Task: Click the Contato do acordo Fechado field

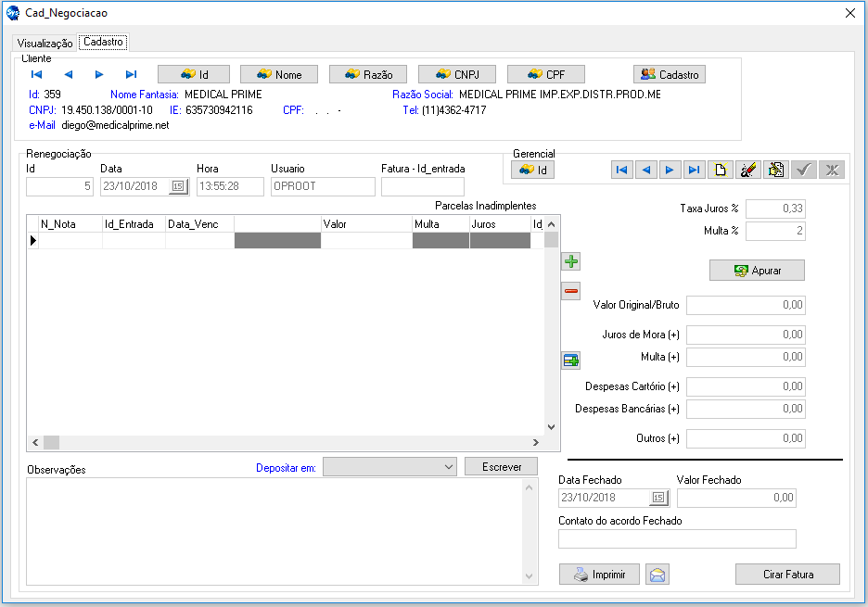Action: pyautogui.click(x=677, y=538)
